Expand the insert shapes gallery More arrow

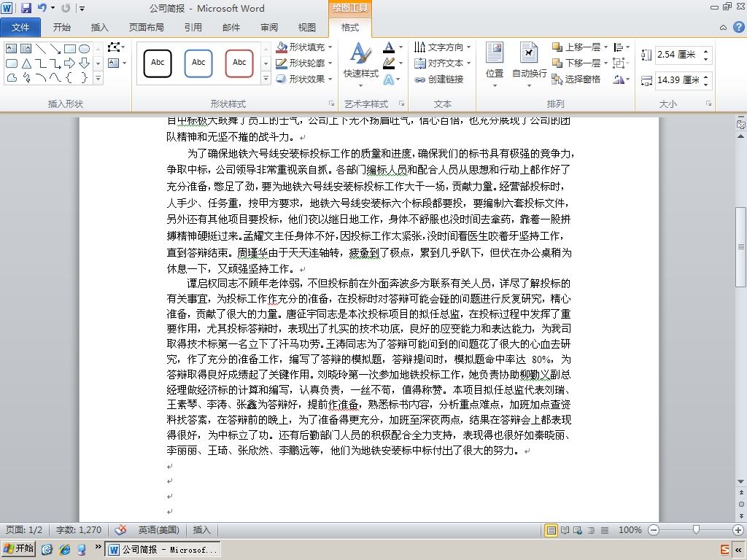point(98,77)
